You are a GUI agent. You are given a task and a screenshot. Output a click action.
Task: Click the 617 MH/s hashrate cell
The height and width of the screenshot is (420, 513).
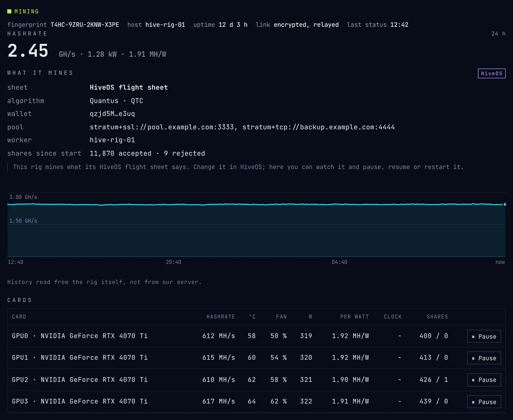[219, 401]
